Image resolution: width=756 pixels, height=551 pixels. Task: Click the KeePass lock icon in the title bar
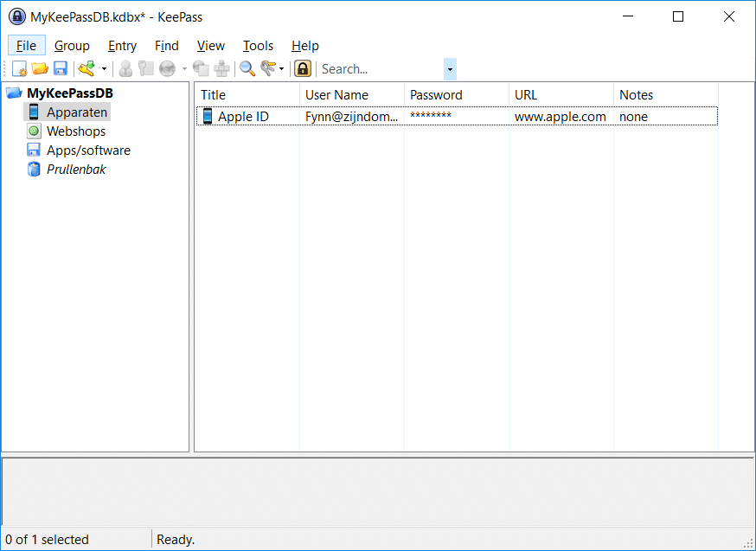tap(17, 17)
